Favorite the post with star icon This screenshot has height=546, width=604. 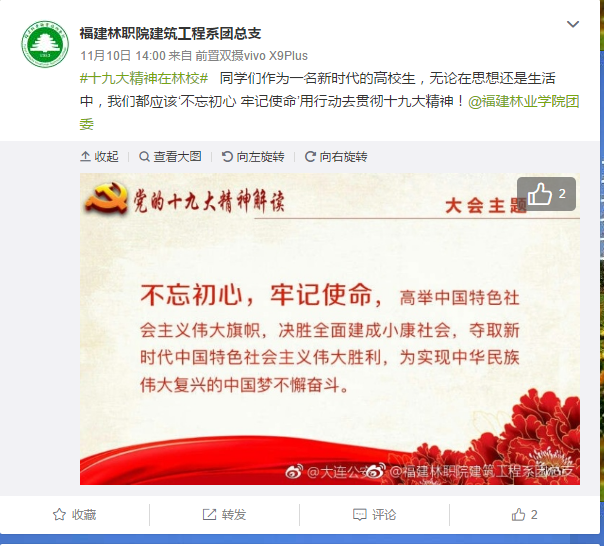tap(74, 514)
